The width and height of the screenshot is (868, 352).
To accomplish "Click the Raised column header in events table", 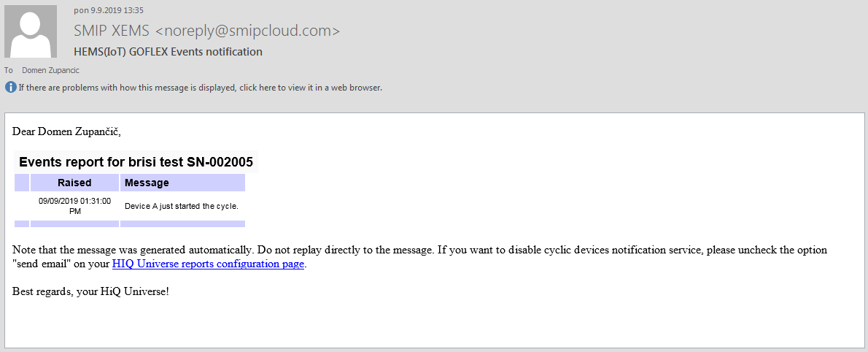I will 74,183.
